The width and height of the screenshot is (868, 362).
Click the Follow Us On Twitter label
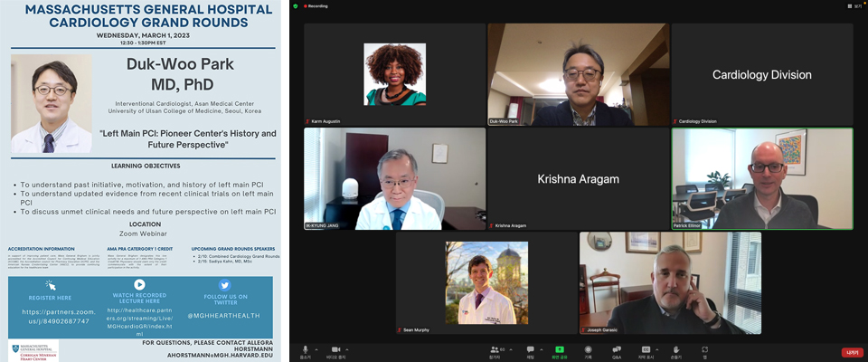[225, 300]
